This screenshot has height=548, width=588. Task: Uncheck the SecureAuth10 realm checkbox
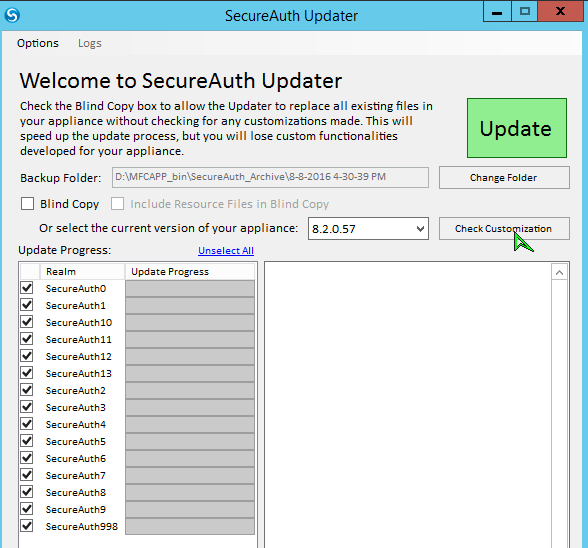(x=27, y=322)
